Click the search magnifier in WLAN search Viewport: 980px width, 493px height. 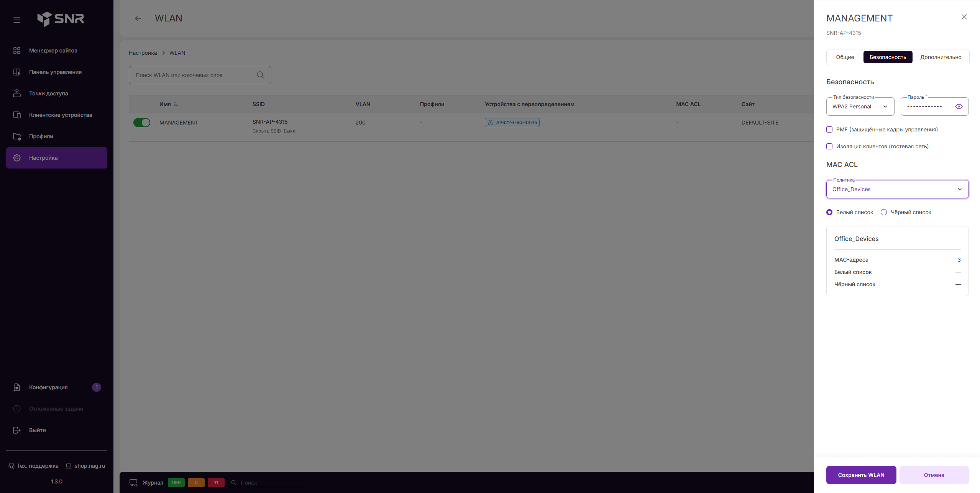261,75
